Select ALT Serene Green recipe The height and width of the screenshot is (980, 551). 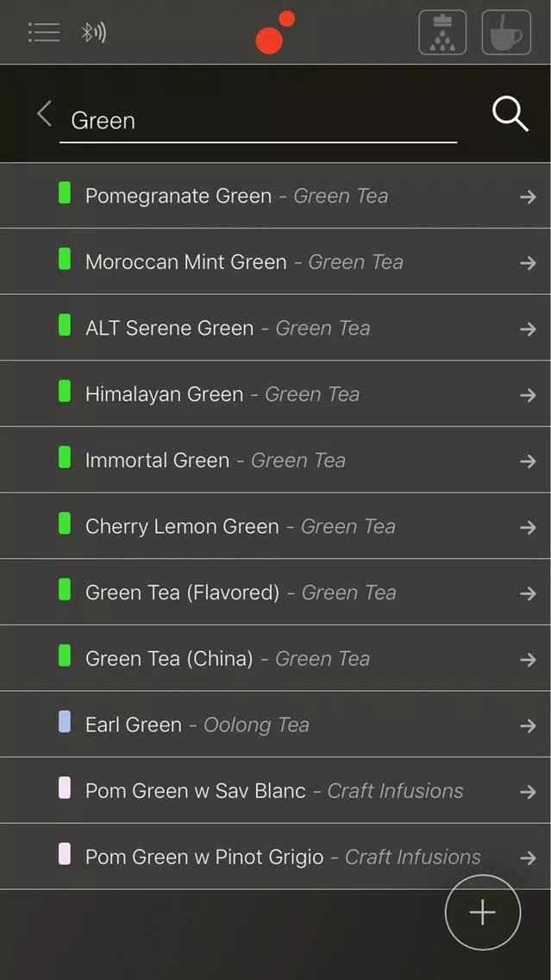click(276, 328)
